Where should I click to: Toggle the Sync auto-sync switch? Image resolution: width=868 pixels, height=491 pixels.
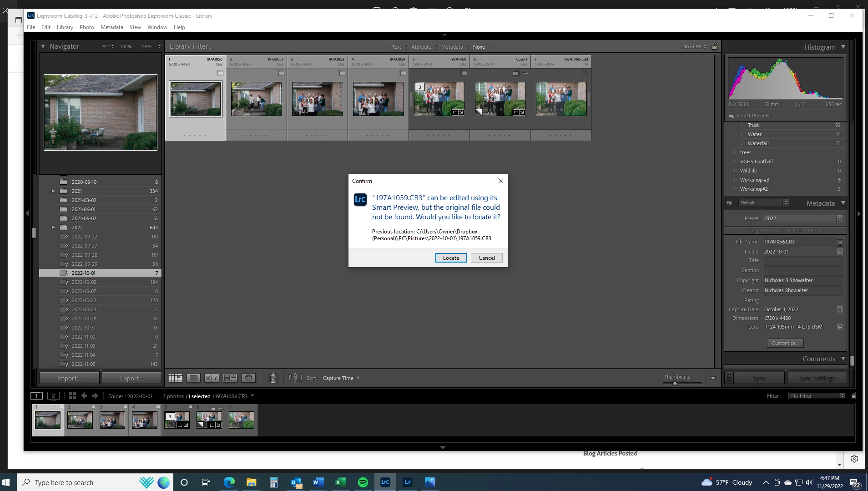tap(729, 378)
